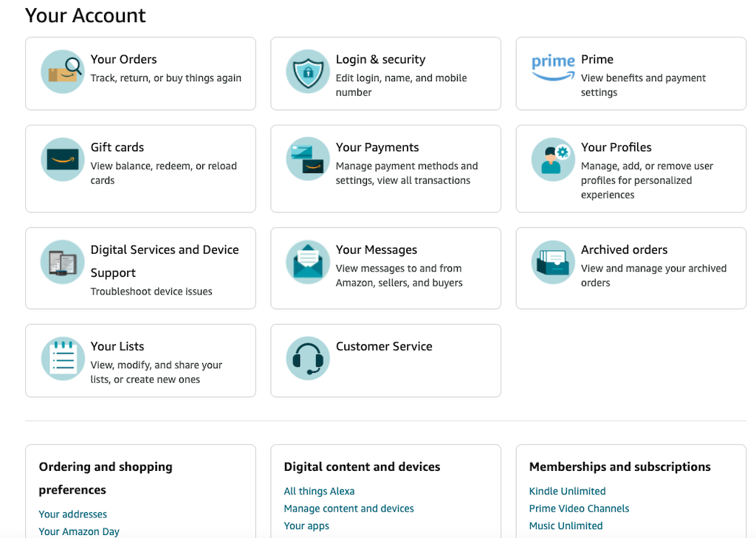The image size is (756, 538).
Task: Open Kindle Unlimited link
Action: tap(568, 492)
